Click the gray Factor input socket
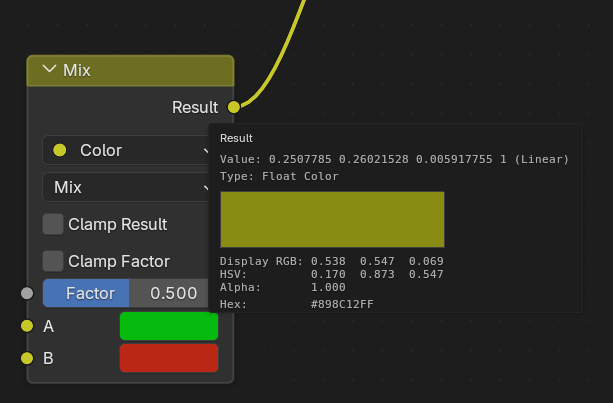This screenshot has height=403, width=613. click(x=27, y=293)
